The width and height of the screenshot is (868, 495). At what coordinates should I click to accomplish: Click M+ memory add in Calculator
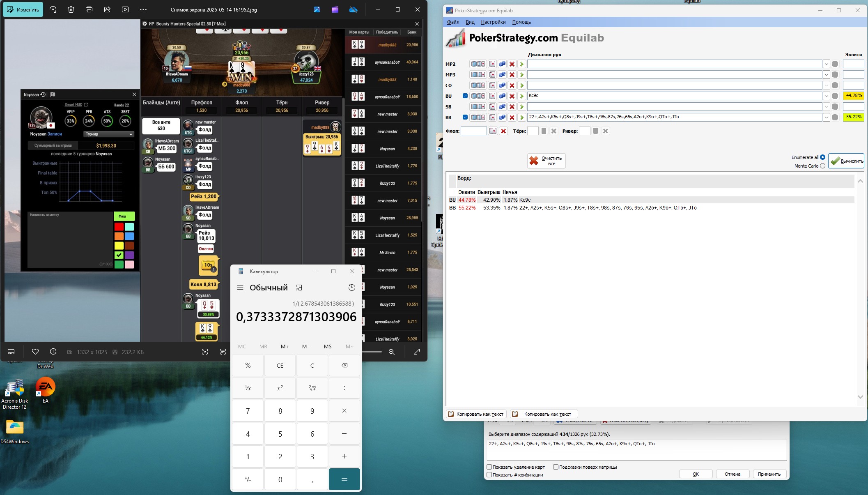(285, 346)
